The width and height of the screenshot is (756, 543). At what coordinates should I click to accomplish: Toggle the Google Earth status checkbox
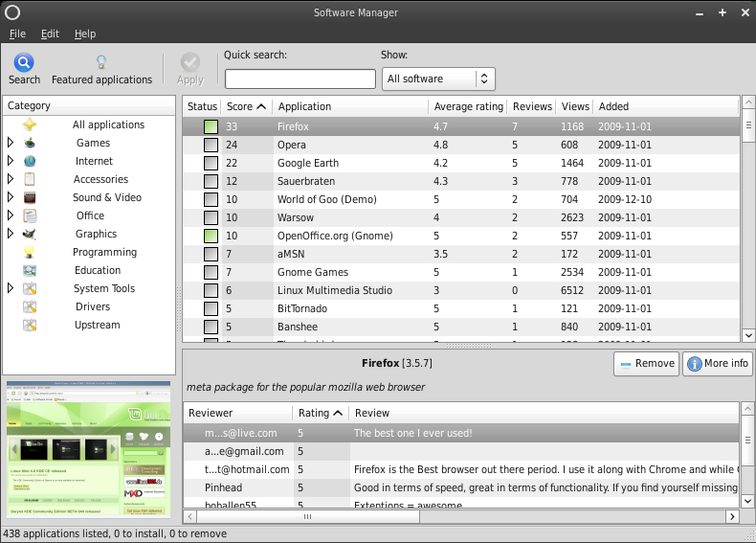click(211, 163)
